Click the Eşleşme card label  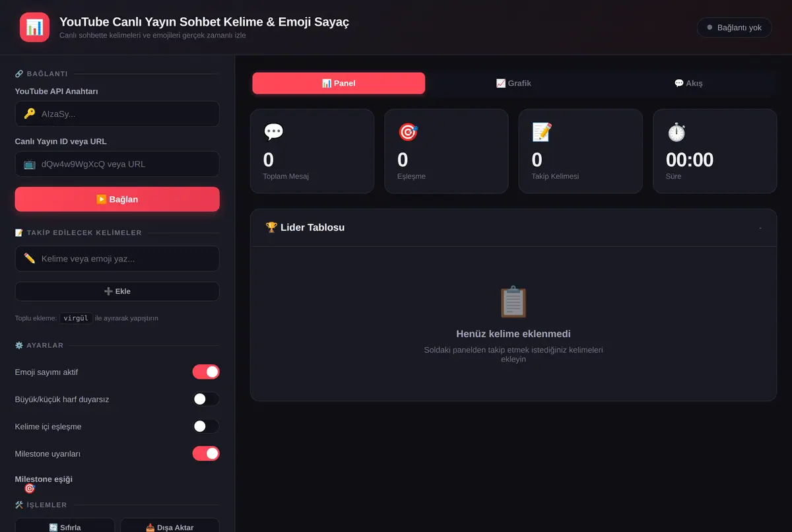411,176
